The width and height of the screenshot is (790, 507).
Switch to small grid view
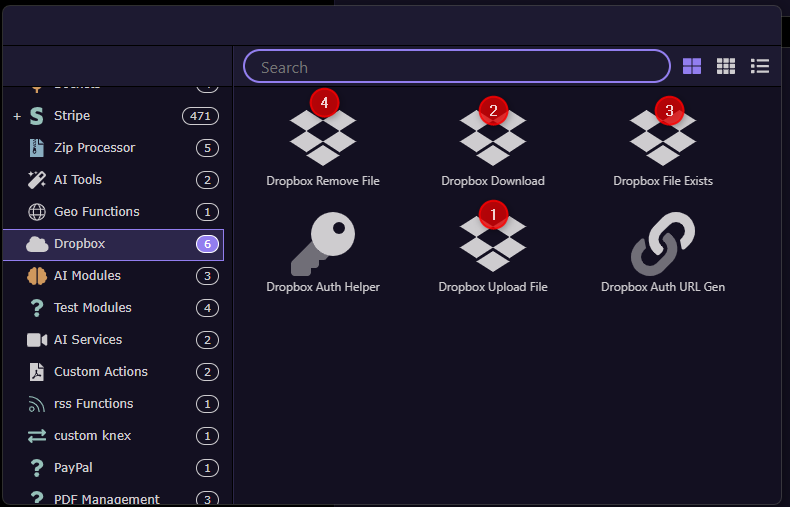click(x=726, y=66)
